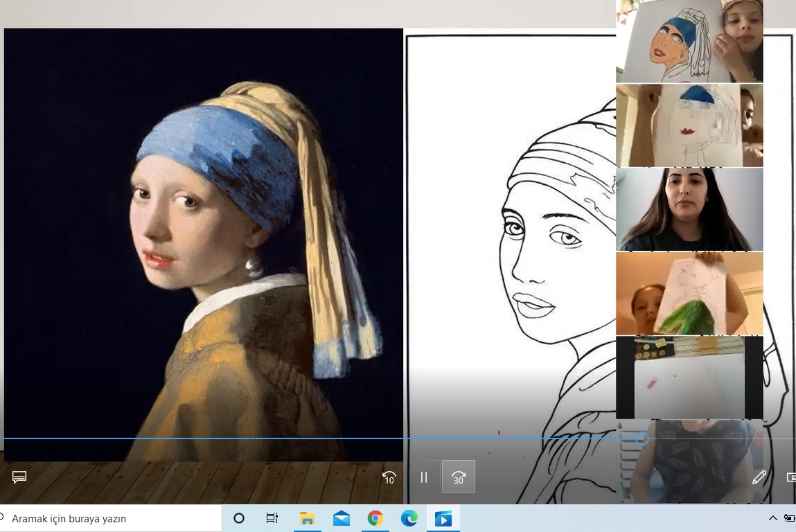Pause the video playback
The width and height of the screenshot is (796, 532).
[x=424, y=477]
